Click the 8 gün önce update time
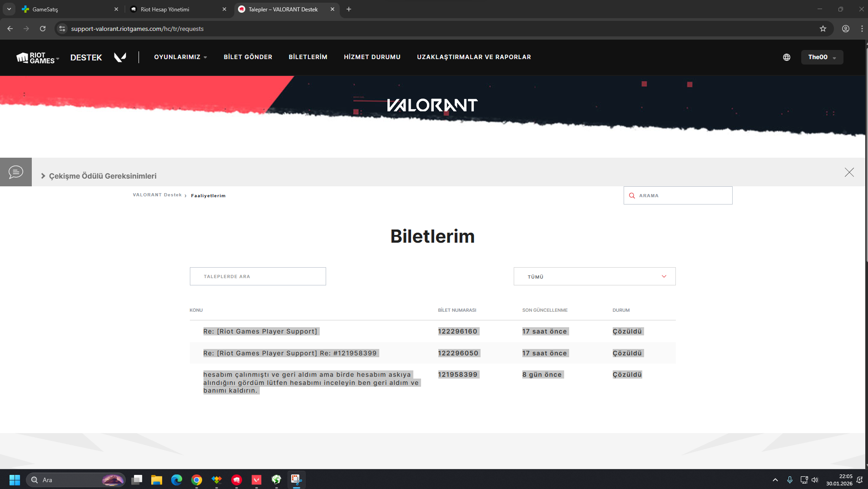The image size is (868, 489). coord(542,374)
